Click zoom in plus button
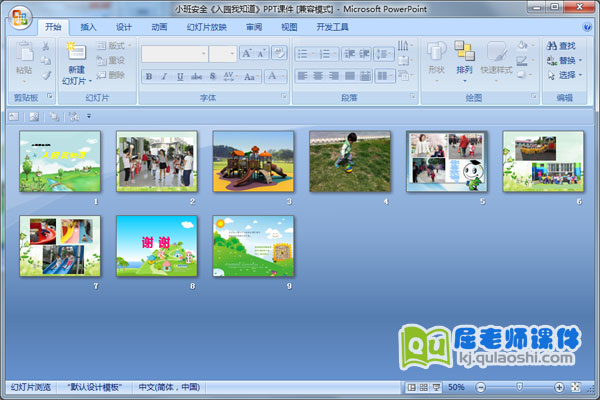Image resolution: width=600 pixels, height=400 pixels. click(559, 387)
